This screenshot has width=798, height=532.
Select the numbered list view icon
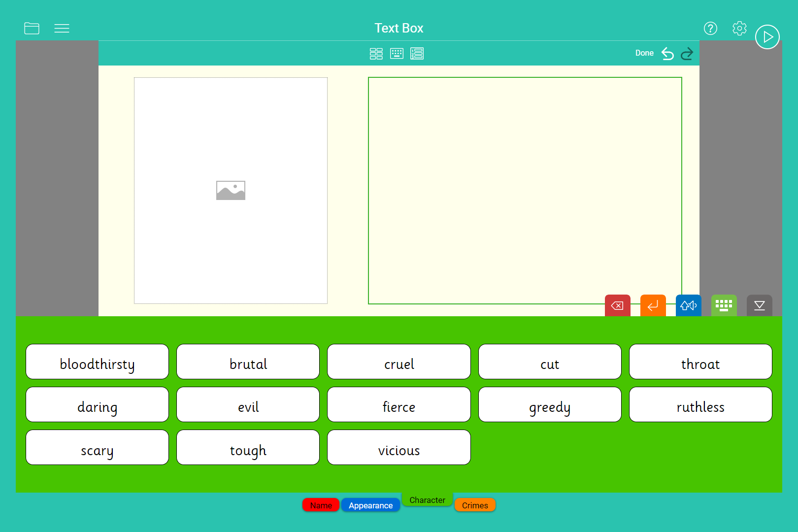(x=417, y=53)
